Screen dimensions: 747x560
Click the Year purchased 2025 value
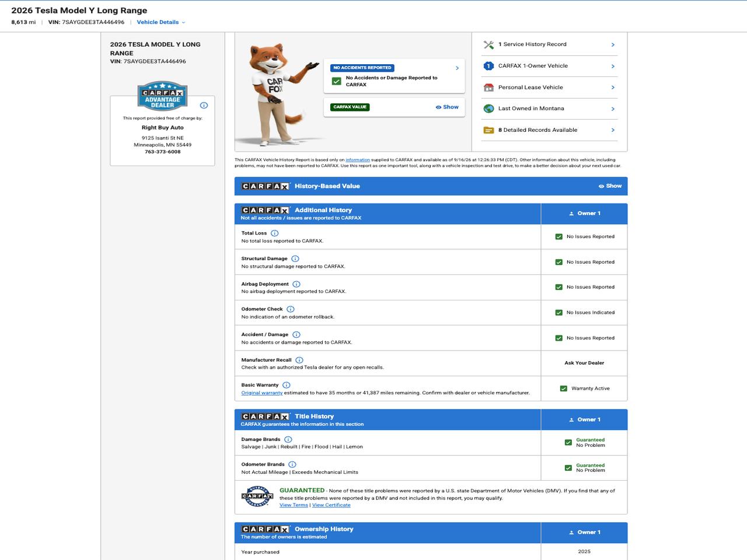coord(584,552)
